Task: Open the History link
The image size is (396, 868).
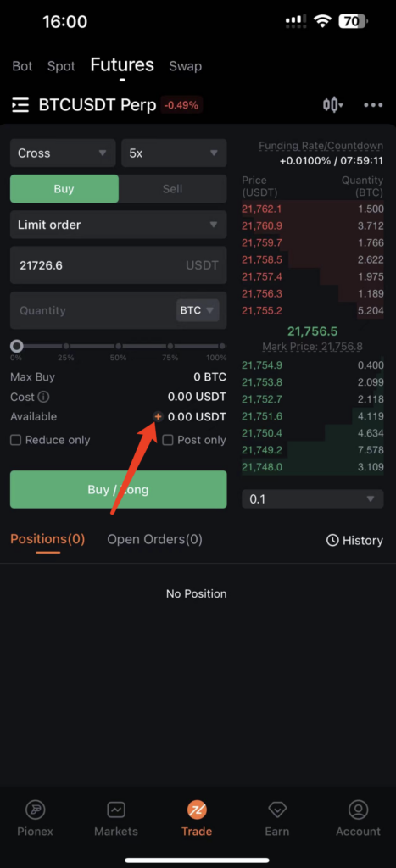Action: coord(354,540)
